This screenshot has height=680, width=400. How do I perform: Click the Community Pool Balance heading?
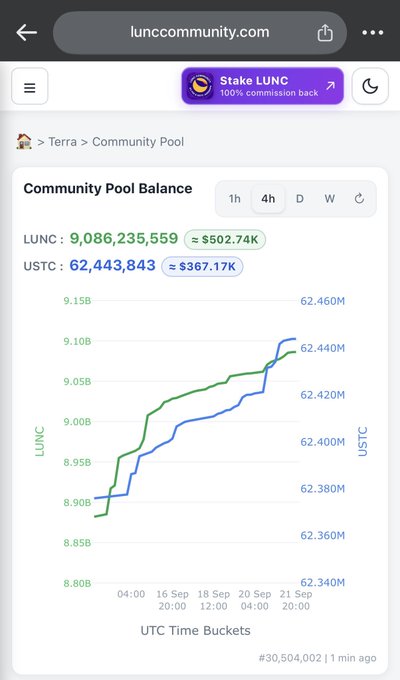tap(108, 189)
